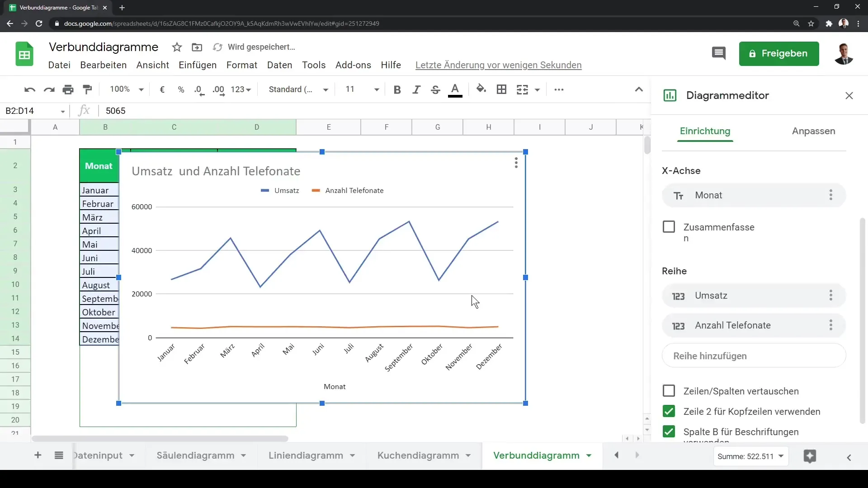Open chart three-dot options menu
The width and height of the screenshot is (868, 488).
516,163
